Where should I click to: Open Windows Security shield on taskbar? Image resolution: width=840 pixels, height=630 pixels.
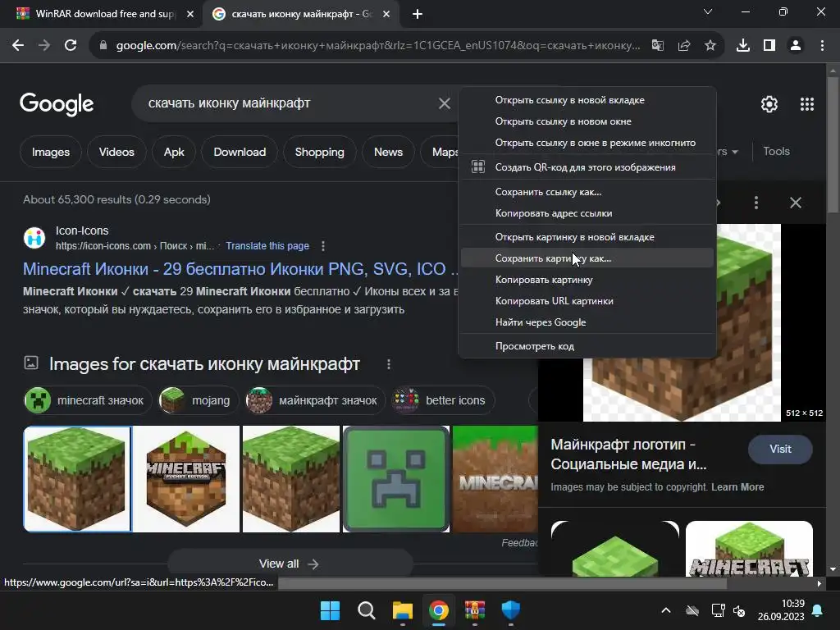point(510,610)
